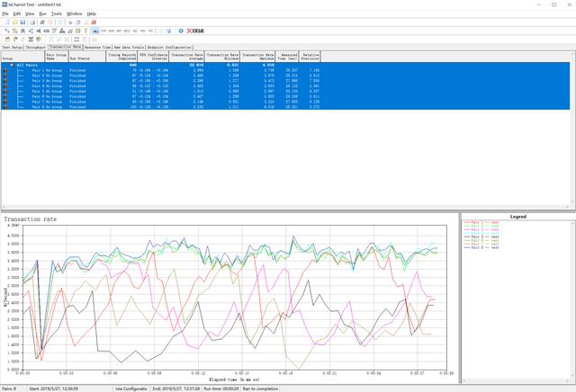Open the Run menu

pyautogui.click(x=42, y=13)
